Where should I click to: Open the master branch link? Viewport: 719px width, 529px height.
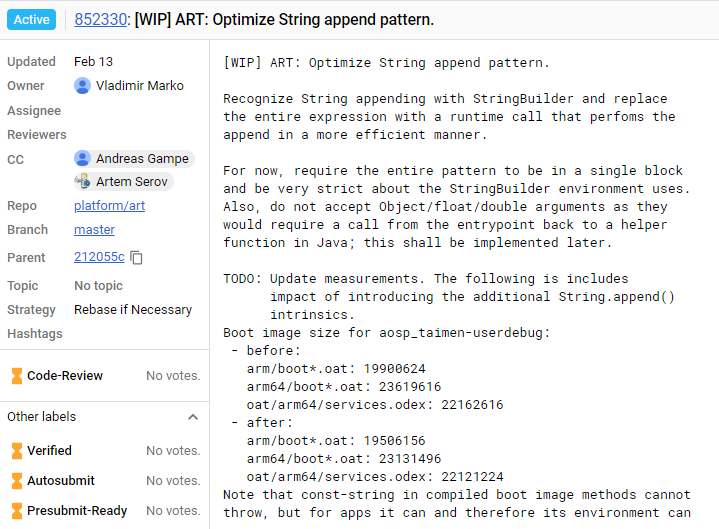94,230
